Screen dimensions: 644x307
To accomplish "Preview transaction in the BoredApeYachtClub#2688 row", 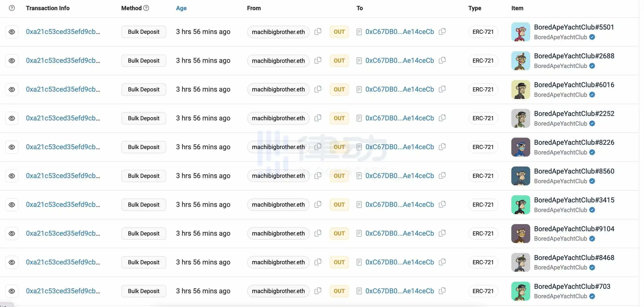I will click(12, 60).
